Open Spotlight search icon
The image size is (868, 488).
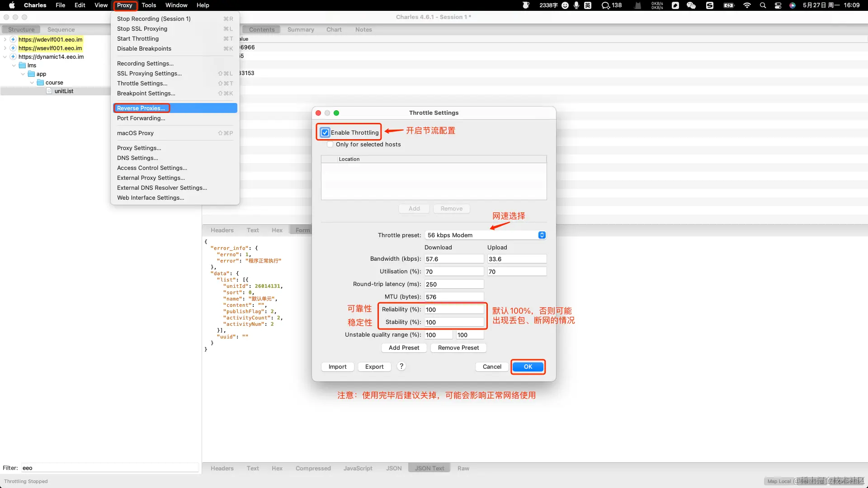click(x=763, y=5)
